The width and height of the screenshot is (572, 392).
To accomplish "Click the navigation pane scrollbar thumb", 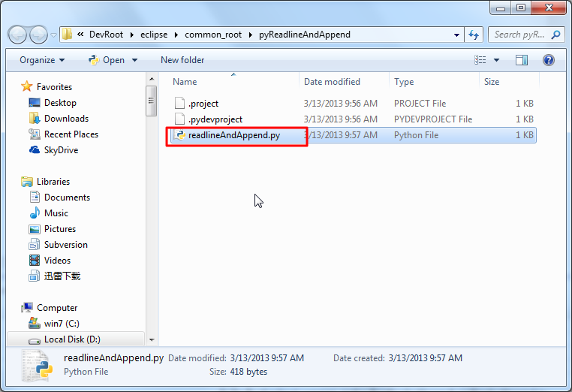I will [x=151, y=101].
